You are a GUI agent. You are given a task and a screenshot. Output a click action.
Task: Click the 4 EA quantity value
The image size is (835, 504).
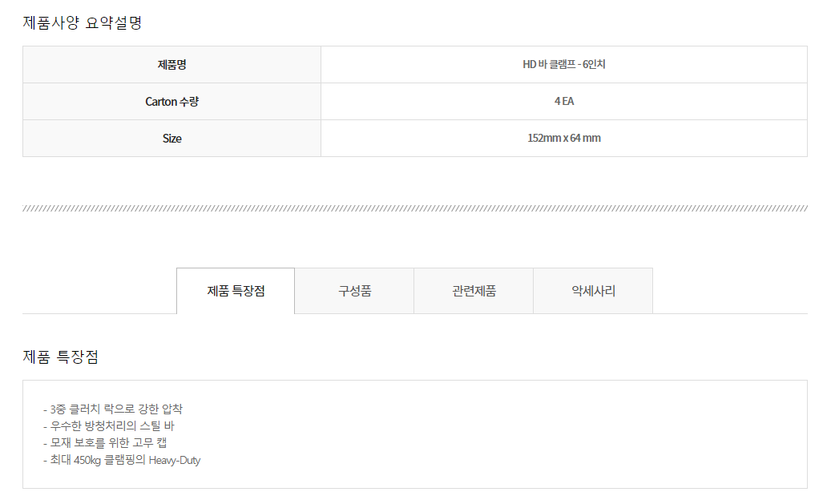[x=564, y=101]
